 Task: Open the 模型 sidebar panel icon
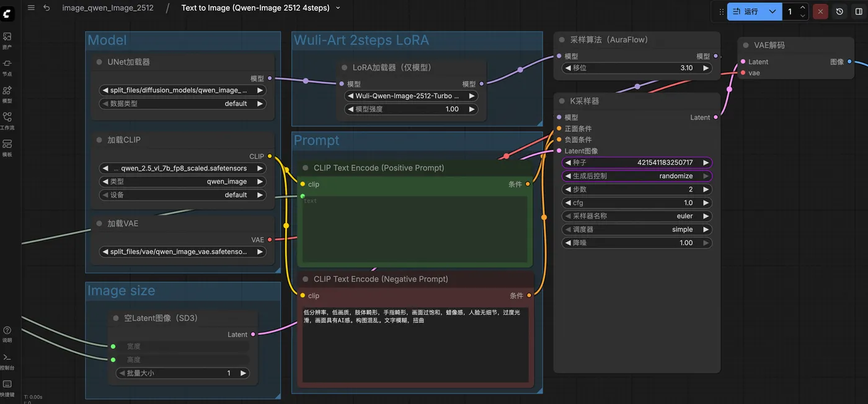coord(7,94)
